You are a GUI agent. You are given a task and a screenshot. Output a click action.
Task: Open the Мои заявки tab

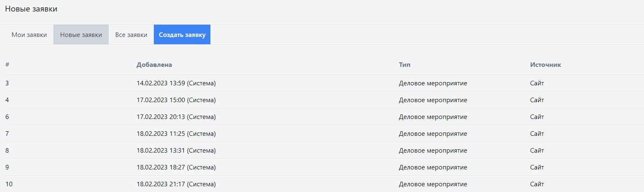tap(29, 35)
